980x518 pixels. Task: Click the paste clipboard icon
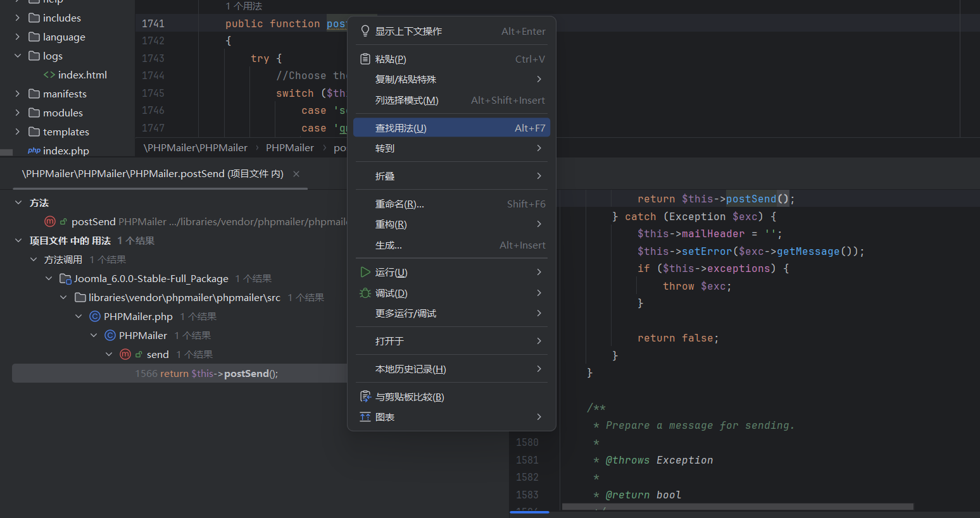click(365, 59)
